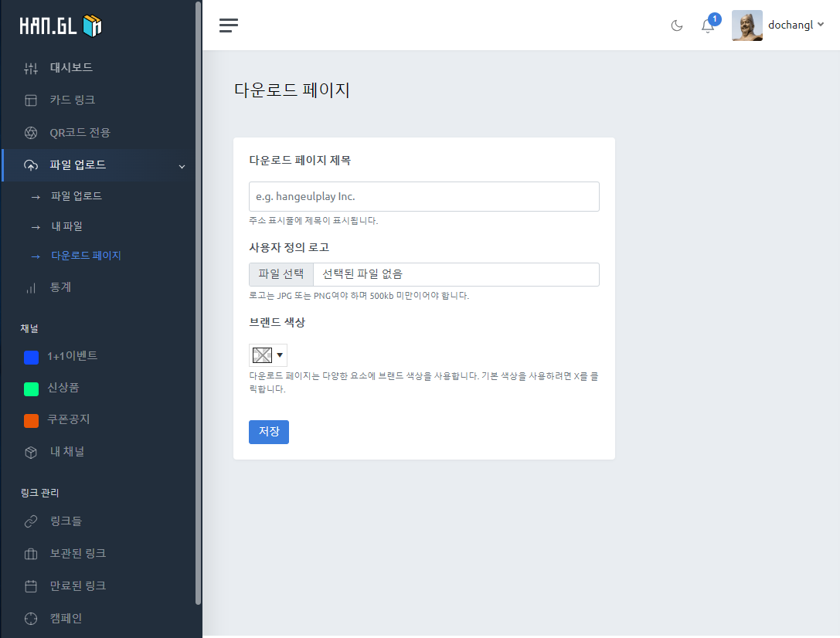Image resolution: width=840 pixels, height=638 pixels.
Task: Click the 저장 save button
Action: 269,432
